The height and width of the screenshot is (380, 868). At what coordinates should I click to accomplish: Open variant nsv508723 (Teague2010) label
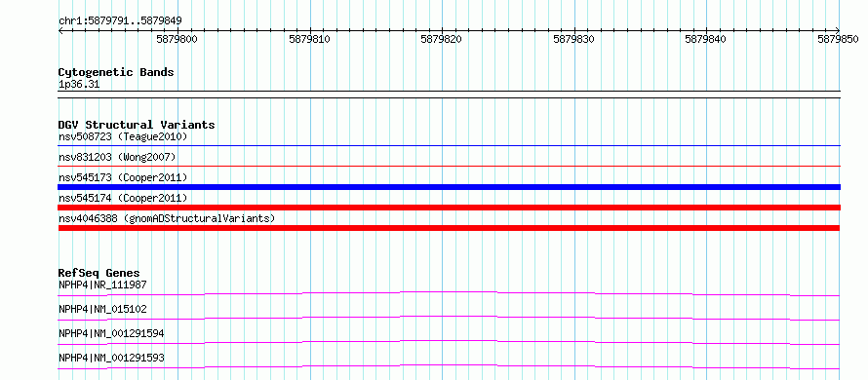(x=123, y=136)
